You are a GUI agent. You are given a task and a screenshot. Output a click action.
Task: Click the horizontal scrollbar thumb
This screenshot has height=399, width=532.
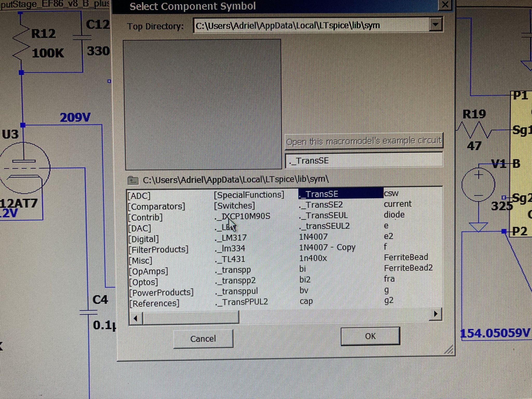click(191, 317)
